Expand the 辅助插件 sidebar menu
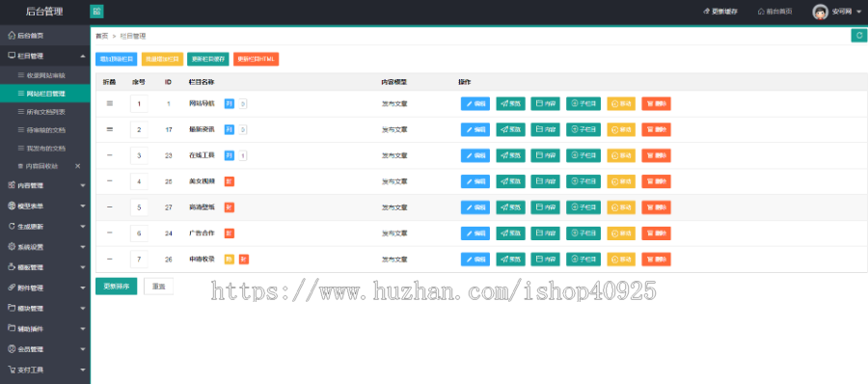 (44, 329)
